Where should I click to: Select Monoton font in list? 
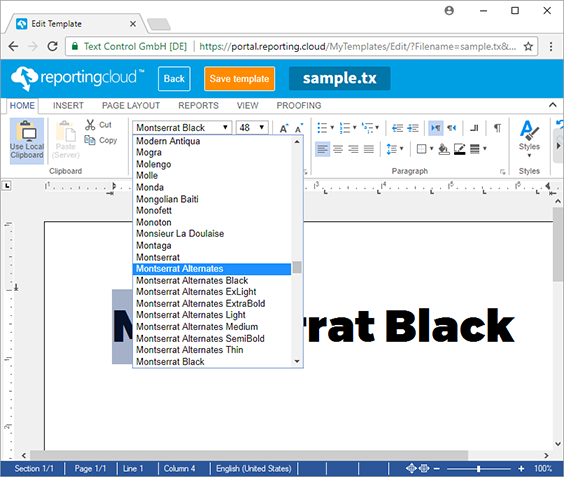pyautogui.click(x=212, y=222)
